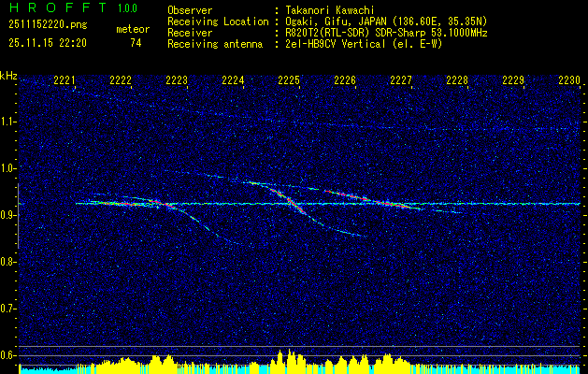Click the 2226 time marker
This screenshot has width=588, height=374.
(x=345, y=80)
